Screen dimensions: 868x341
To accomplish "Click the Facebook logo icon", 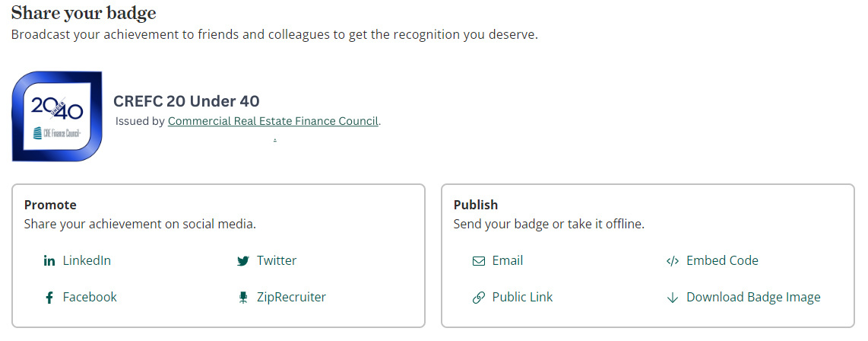I will pyautogui.click(x=49, y=298).
